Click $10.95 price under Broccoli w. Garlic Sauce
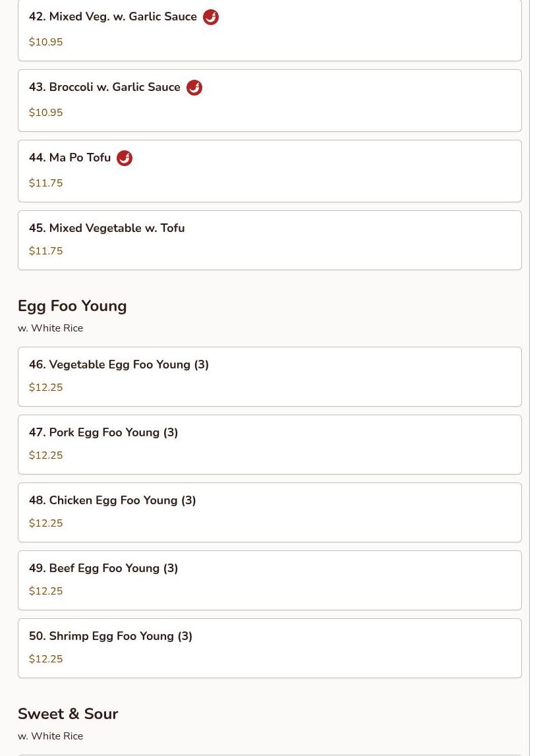The width and height of the screenshot is (543, 756). coord(46,113)
